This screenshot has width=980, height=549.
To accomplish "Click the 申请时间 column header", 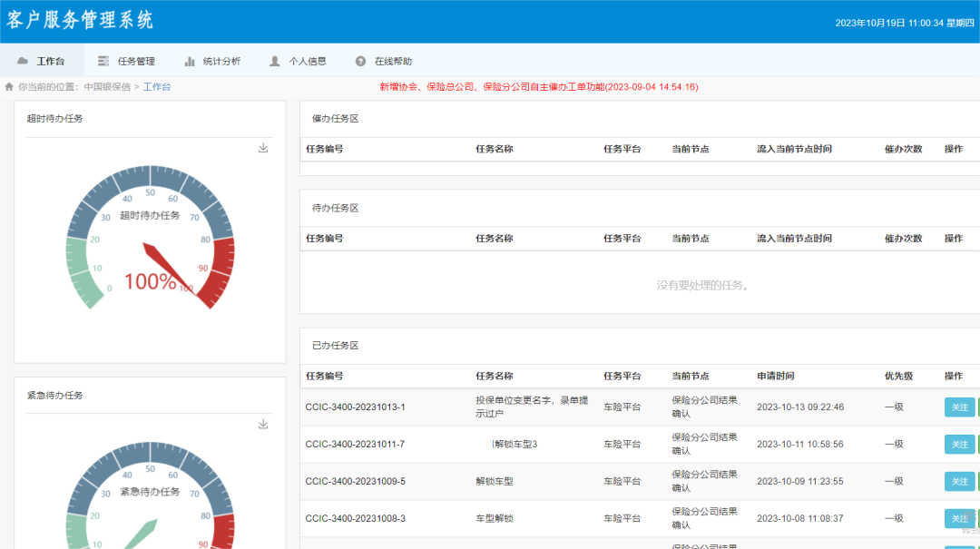I will pos(775,376).
